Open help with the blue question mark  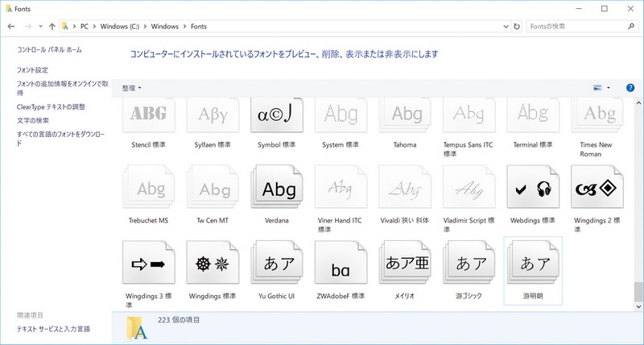630,88
